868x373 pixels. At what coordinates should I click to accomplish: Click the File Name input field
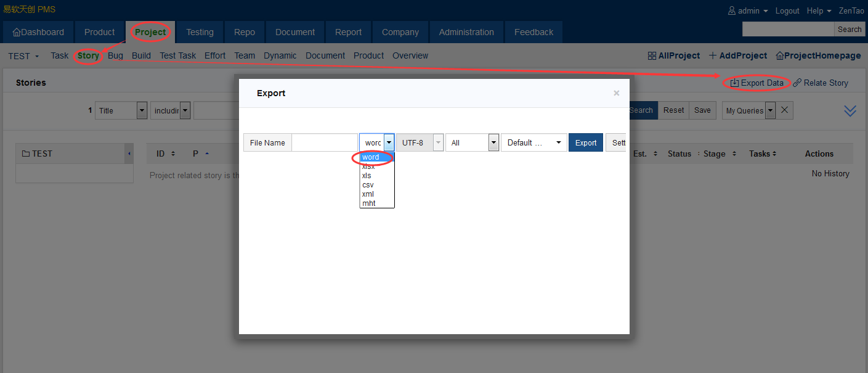[x=324, y=142]
